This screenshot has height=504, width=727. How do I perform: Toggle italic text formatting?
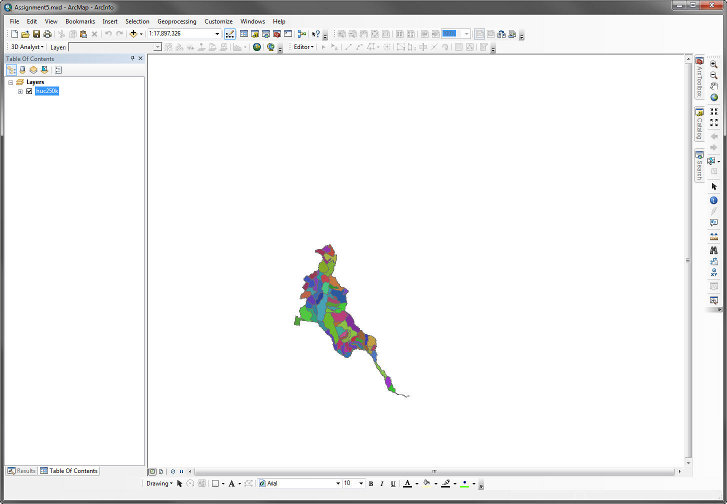(x=382, y=484)
